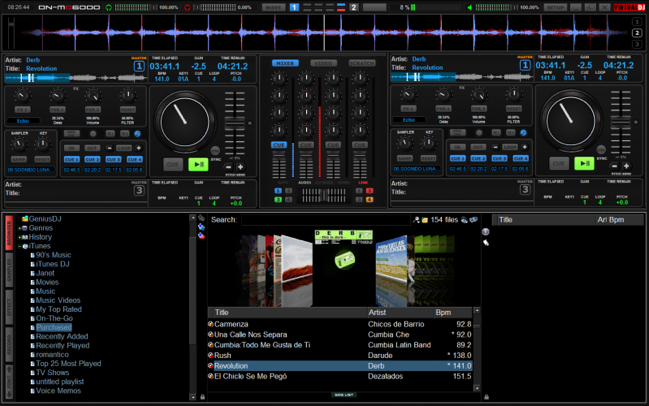Open the sampler sample selector on left deck
Viewport: 649px width, 406px height.
pos(30,170)
